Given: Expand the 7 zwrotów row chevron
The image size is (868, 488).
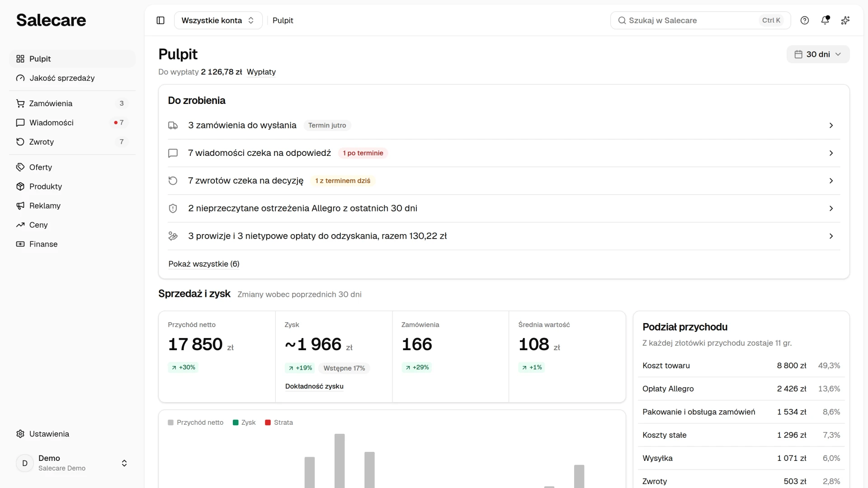Looking at the screenshot, I should pyautogui.click(x=831, y=181).
